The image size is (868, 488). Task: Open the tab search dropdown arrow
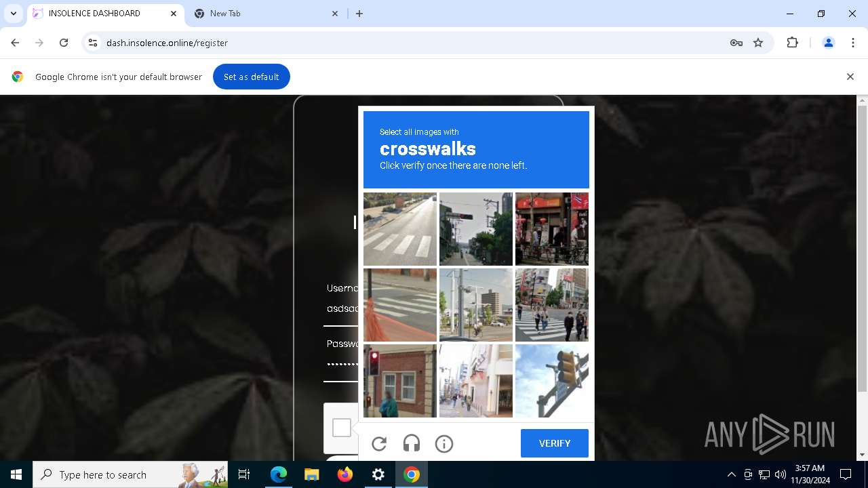tap(13, 14)
